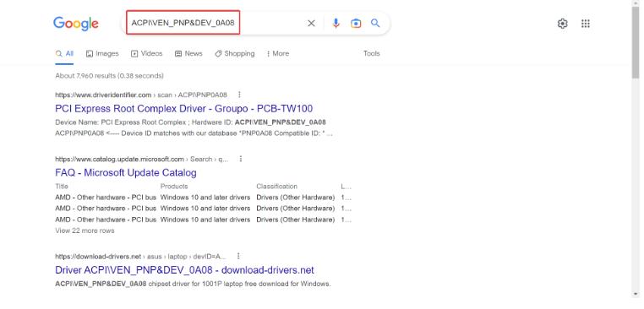Switch to the Shopping tab
The image size is (644, 309).
234,54
